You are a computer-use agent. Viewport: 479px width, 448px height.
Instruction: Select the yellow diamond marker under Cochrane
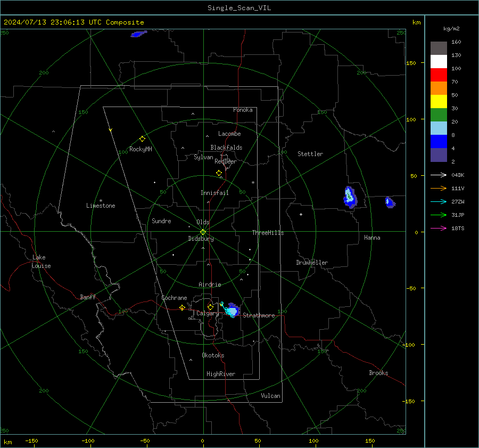182,307
